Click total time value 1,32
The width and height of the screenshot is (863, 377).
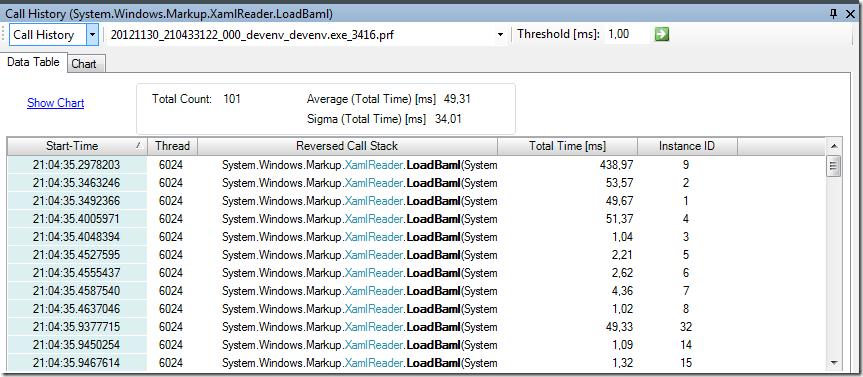(x=621, y=363)
